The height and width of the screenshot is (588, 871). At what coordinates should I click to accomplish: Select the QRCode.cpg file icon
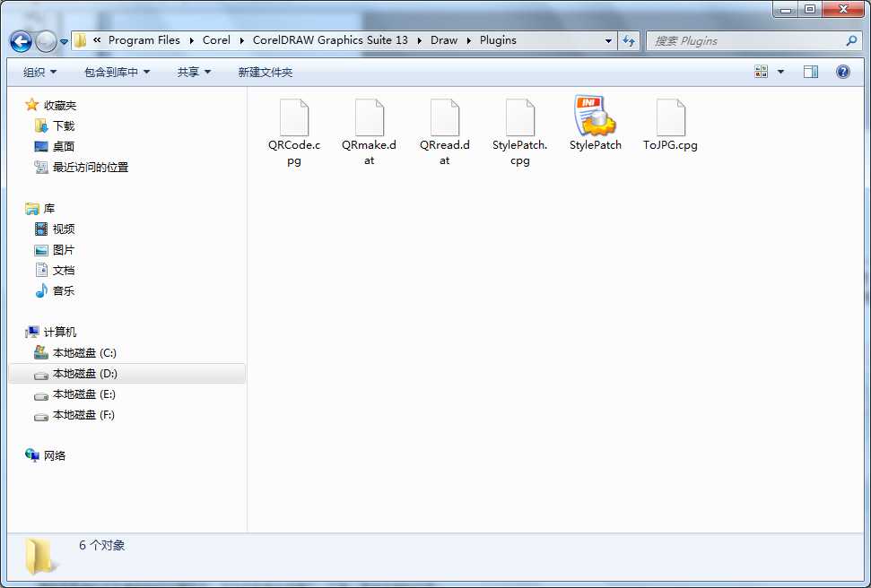[x=294, y=117]
